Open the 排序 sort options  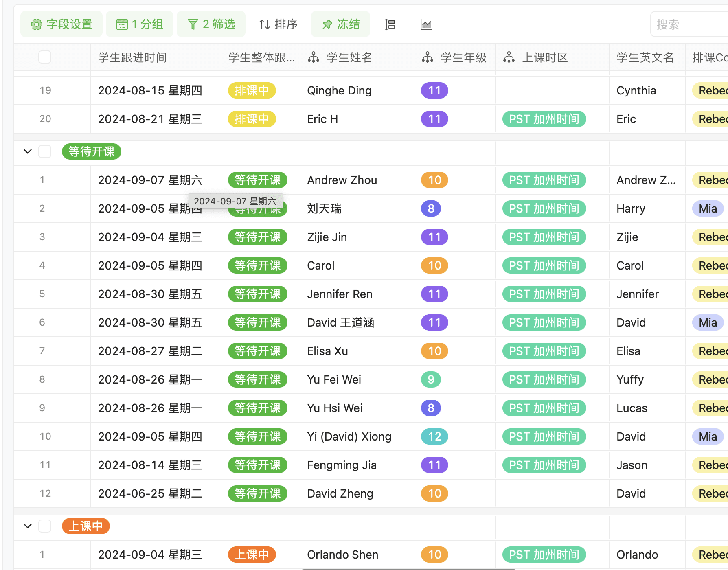(278, 24)
